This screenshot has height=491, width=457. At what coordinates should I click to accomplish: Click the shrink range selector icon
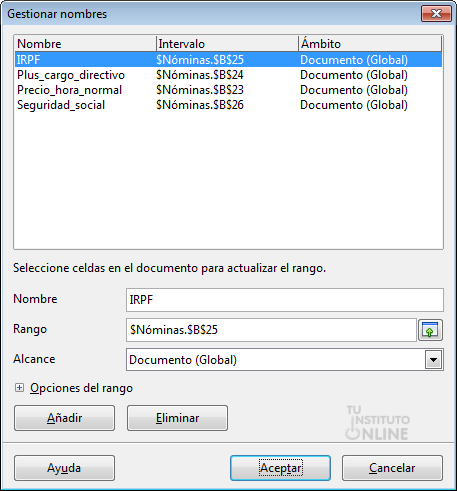[x=430, y=330]
